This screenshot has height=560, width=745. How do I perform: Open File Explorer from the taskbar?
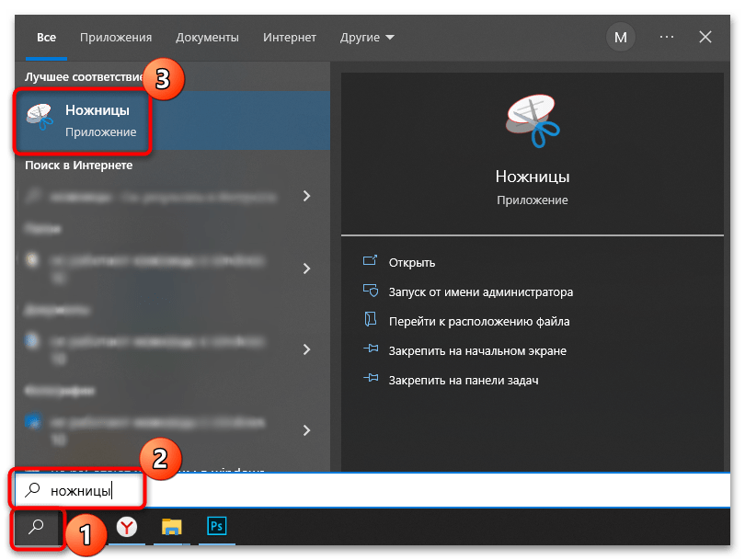click(x=172, y=527)
